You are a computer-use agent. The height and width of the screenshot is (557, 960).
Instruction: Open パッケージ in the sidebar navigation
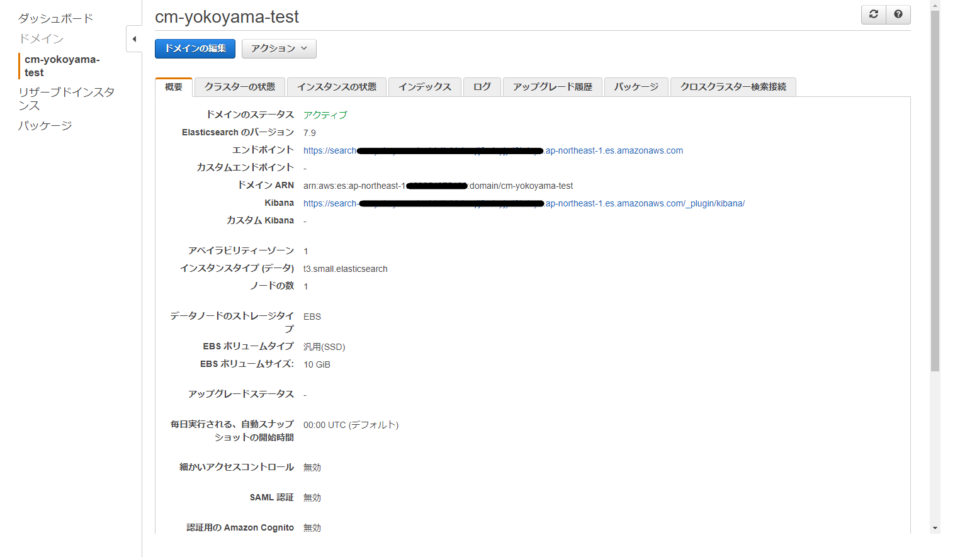45,125
